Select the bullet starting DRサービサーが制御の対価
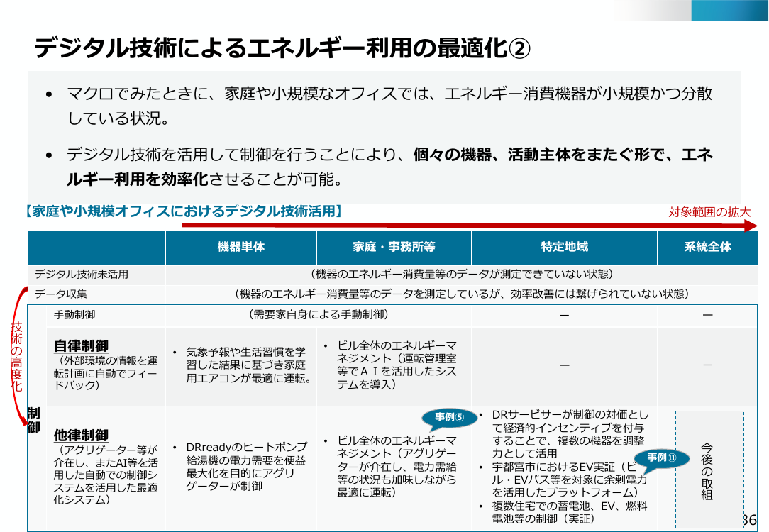The width and height of the screenshot is (769, 532). click(564, 434)
